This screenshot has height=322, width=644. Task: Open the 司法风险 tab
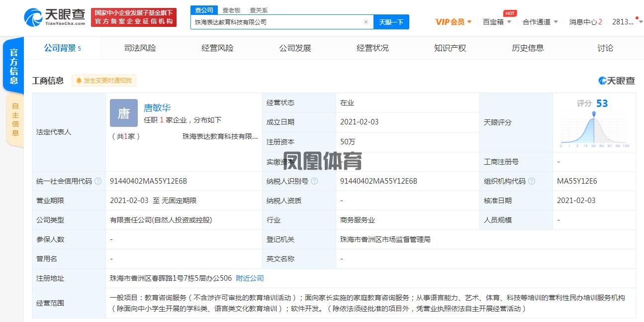[140, 48]
